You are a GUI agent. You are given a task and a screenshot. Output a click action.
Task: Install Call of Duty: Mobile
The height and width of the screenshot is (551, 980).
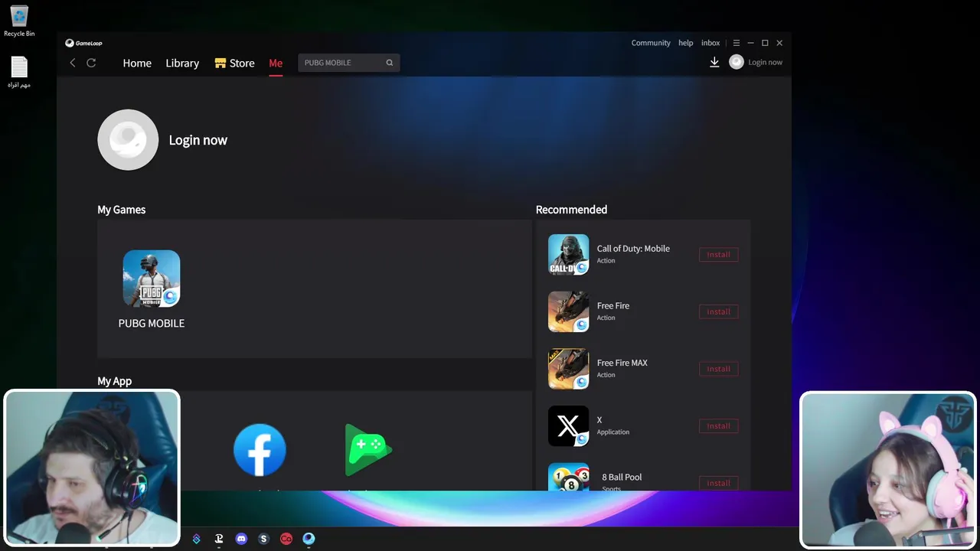point(718,254)
